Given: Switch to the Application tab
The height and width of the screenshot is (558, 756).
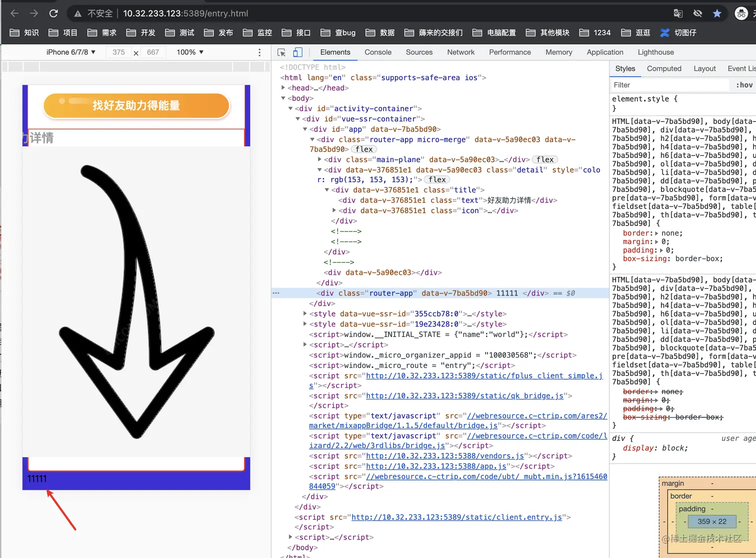Looking at the screenshot, I should pos(605,52).
